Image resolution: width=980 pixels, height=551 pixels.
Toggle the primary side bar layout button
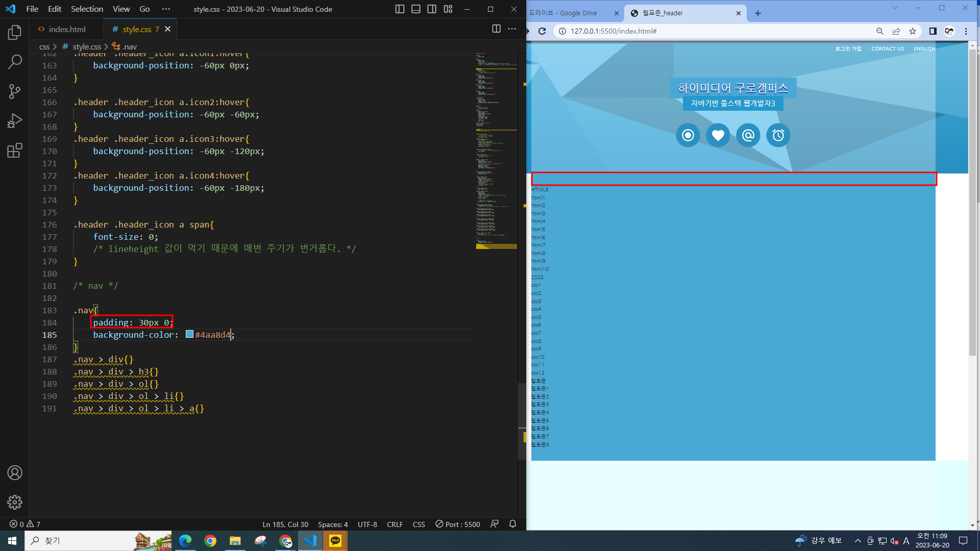400,9
